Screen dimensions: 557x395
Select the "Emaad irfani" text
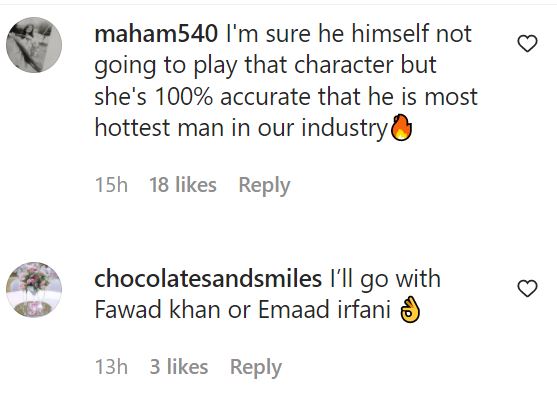coord(324,310)
